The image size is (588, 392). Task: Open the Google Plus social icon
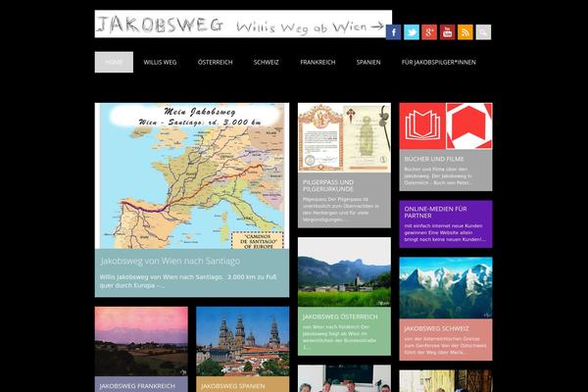click(x=429, y=32)
